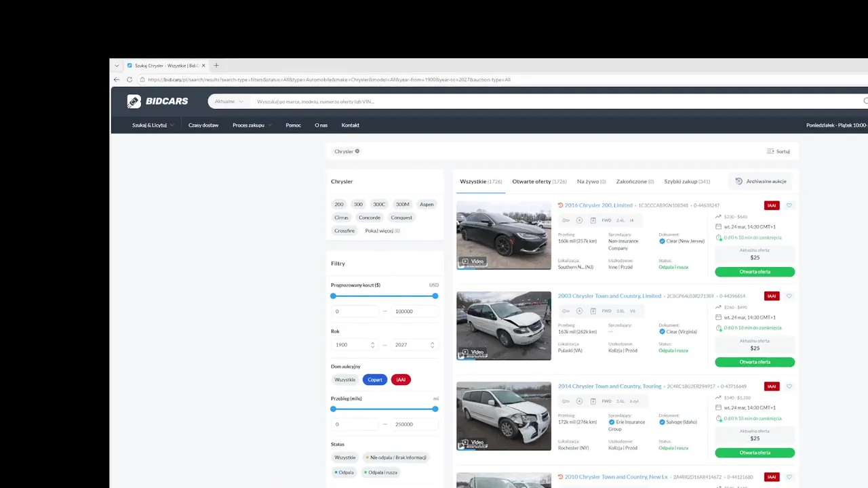This screenshot has width=868, height=488.
Task: Expand Pokaż więcej (8) models
Action: (382, 230)
